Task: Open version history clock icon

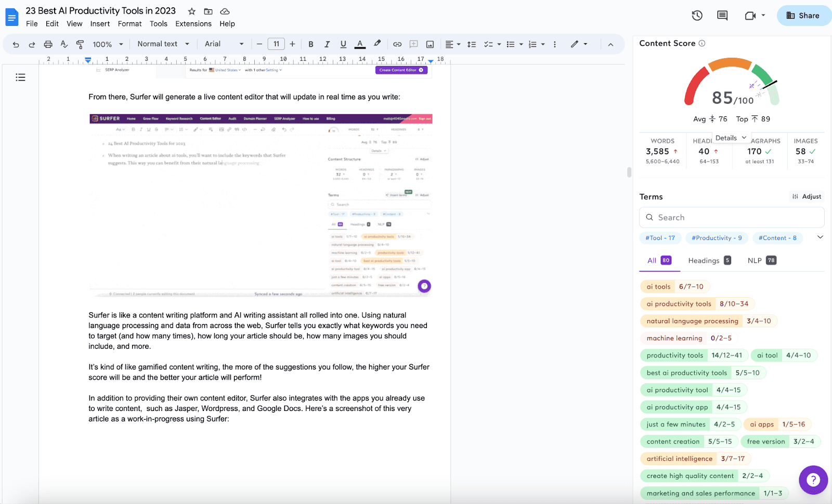Action: click(x=697, y=16)
